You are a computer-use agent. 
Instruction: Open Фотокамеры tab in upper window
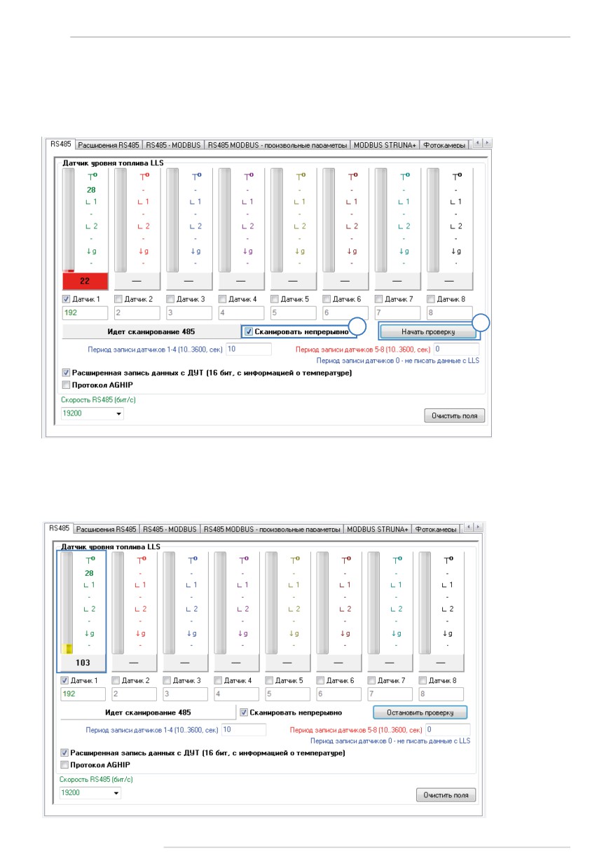coord(444,145)
